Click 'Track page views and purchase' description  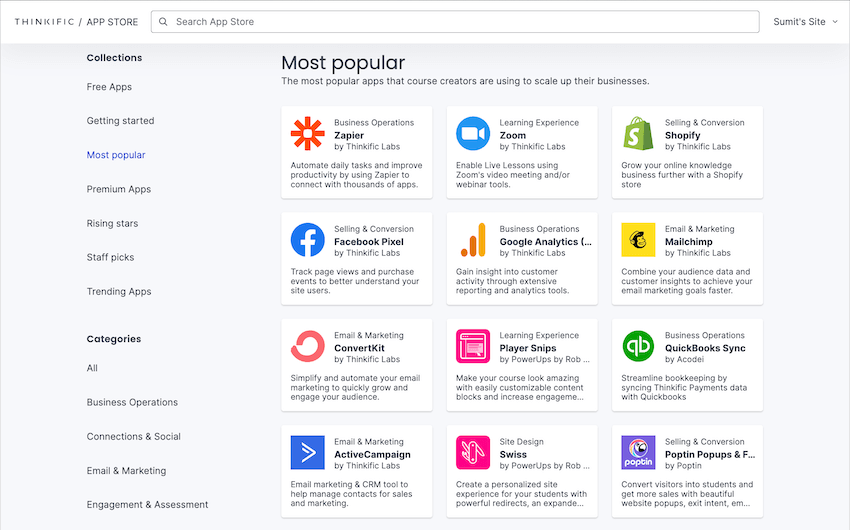[355, 281]
